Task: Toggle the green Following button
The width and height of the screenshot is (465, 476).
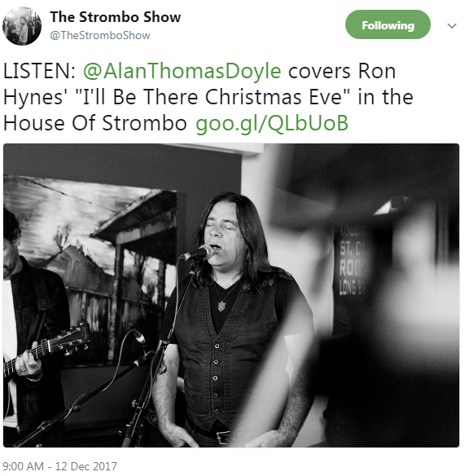Action: 388,24
